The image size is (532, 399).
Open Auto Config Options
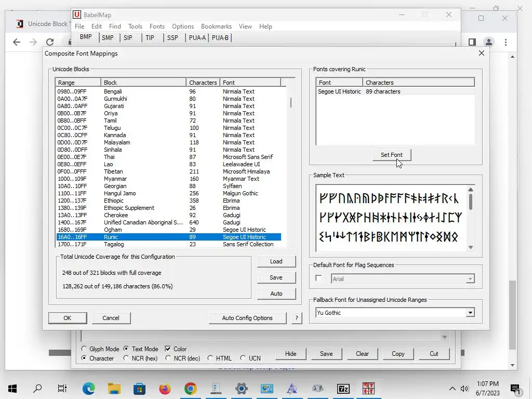247,318
